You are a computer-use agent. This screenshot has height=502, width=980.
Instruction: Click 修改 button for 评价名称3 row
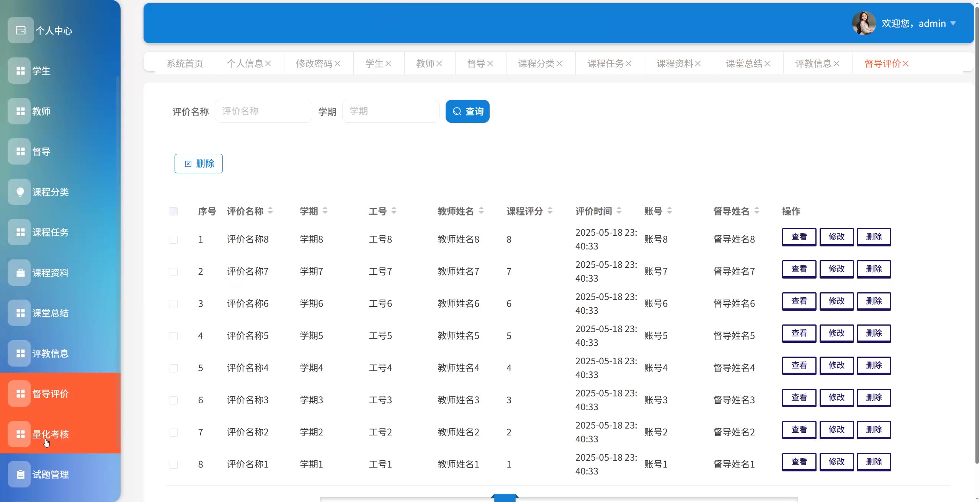836,398
